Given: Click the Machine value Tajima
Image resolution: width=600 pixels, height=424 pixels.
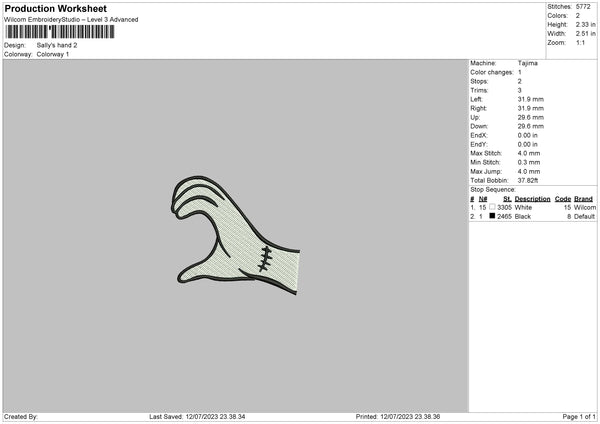Looking at the screenshot, I should [528, 63].
